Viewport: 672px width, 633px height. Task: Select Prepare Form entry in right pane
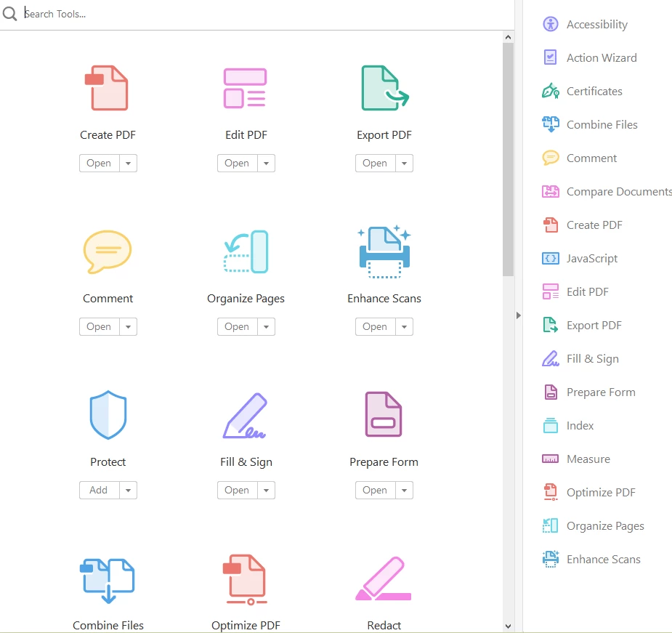click(588, 392)
